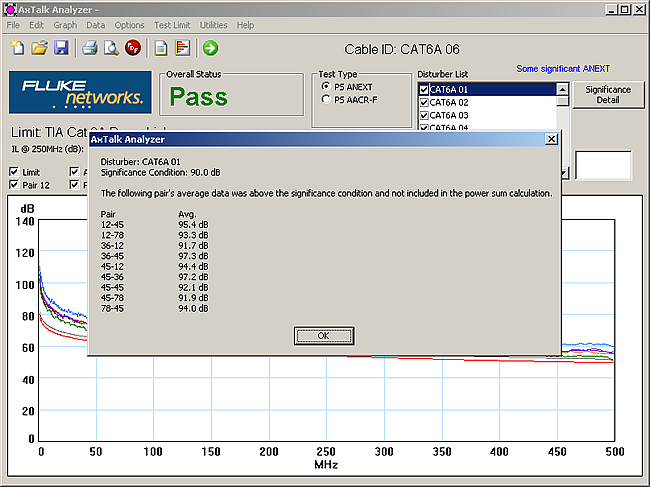Click the Print toolbar icon
This screenshot has height=487, width=650.
point(90,48)
